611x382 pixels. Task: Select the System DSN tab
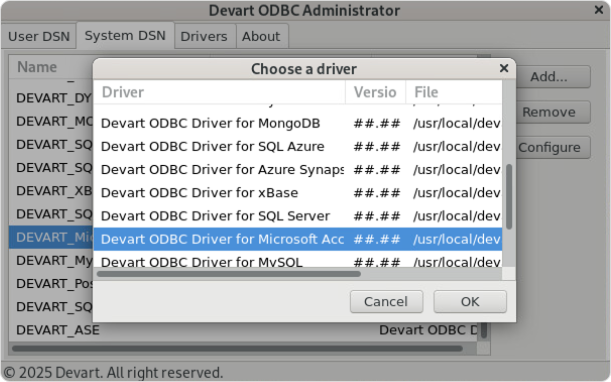pyautogui.click(x=125, y=36)
